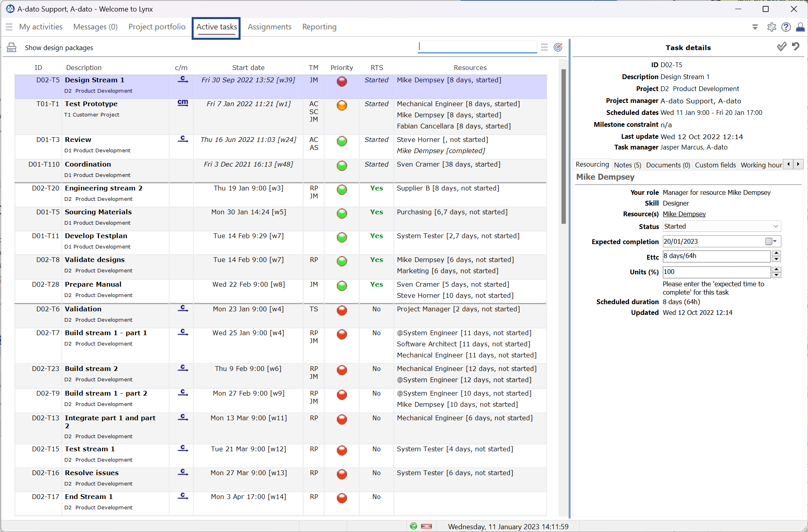Open Reporting tab

coord(319,27)
